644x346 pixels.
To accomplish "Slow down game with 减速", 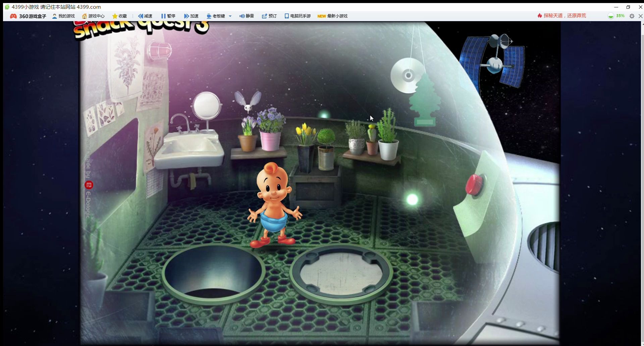I will 145,16.
